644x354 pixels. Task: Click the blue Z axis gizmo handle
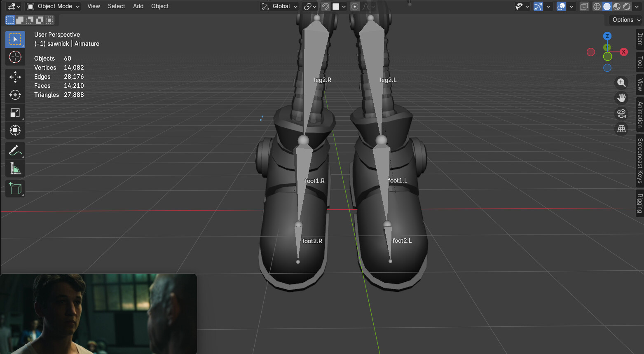pos(607,36)
